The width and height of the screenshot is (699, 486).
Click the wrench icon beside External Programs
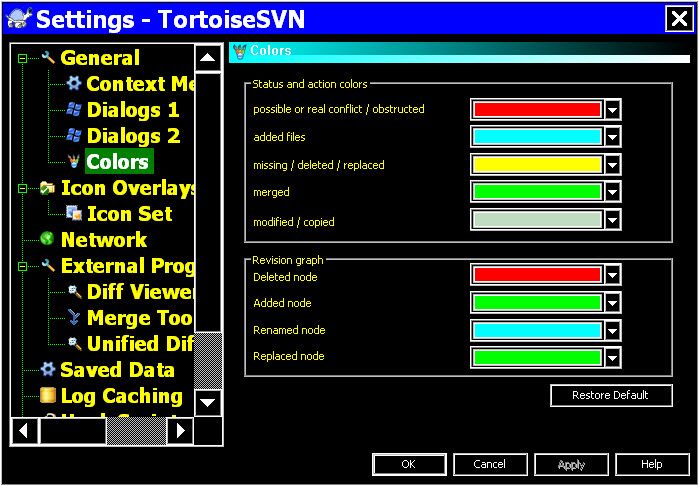point(48,265)
